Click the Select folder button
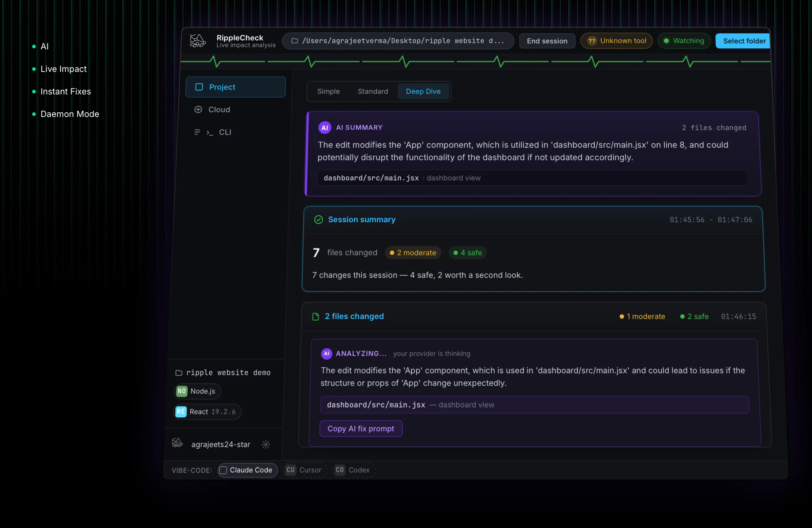This screenshot has width=812, height=528. click(x=743, y=41)
